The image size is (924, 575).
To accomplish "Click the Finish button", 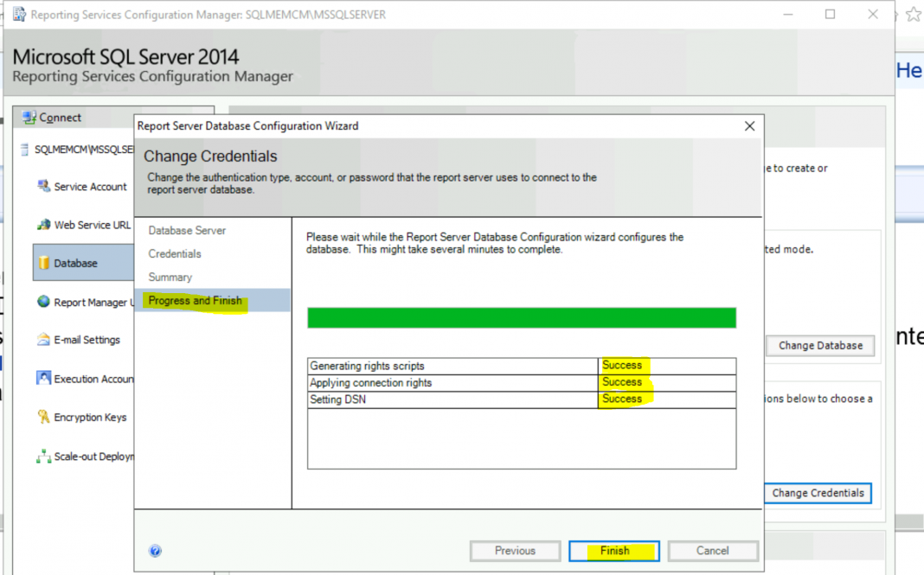I will (x=613, y=551).
